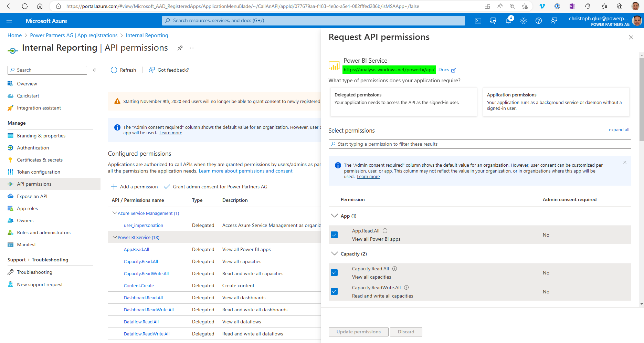The height and width of the screenshot is (343, 644).
Task: Click Refresh in the command bar
Action: coord(123,70)
